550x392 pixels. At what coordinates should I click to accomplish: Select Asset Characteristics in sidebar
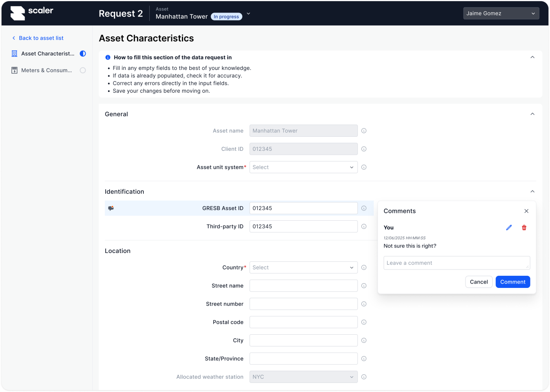point(48,53)
